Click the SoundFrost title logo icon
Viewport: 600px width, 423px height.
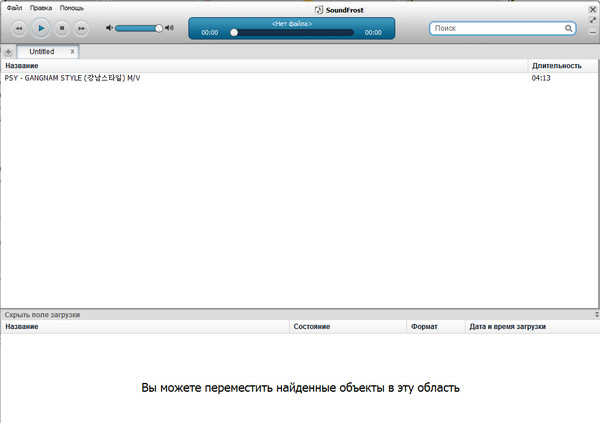coord(319,10)
